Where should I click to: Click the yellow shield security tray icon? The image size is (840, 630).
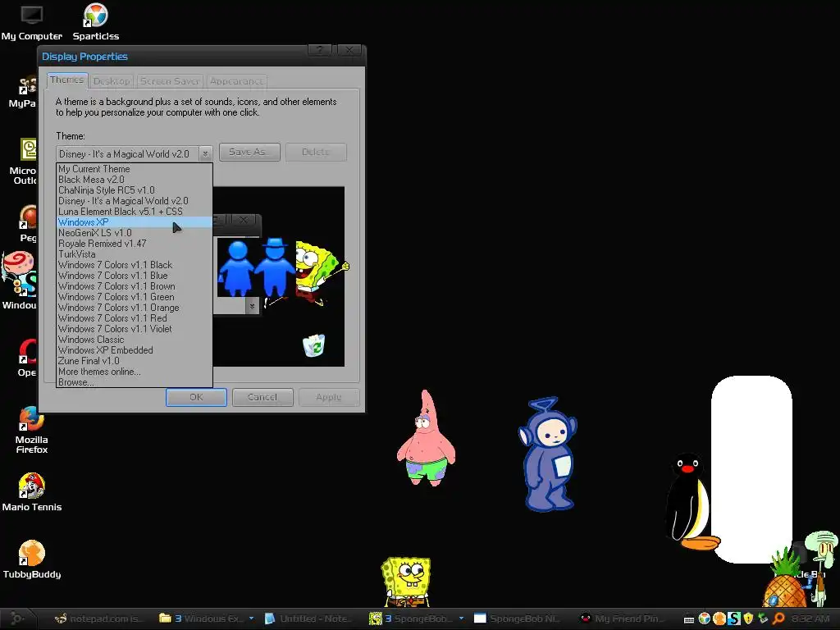748,619
